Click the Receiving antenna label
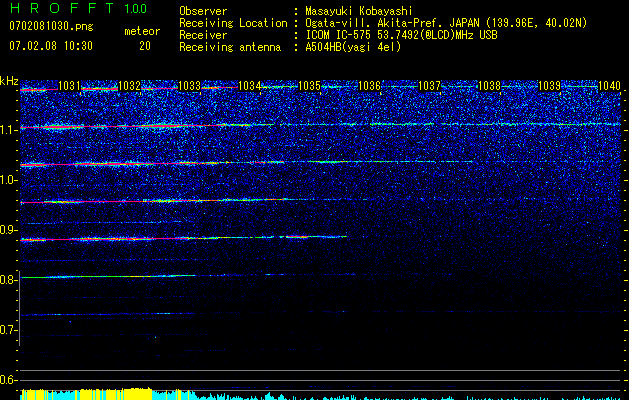Viewport: 629px width, 400px height. (x=230, y=47)
